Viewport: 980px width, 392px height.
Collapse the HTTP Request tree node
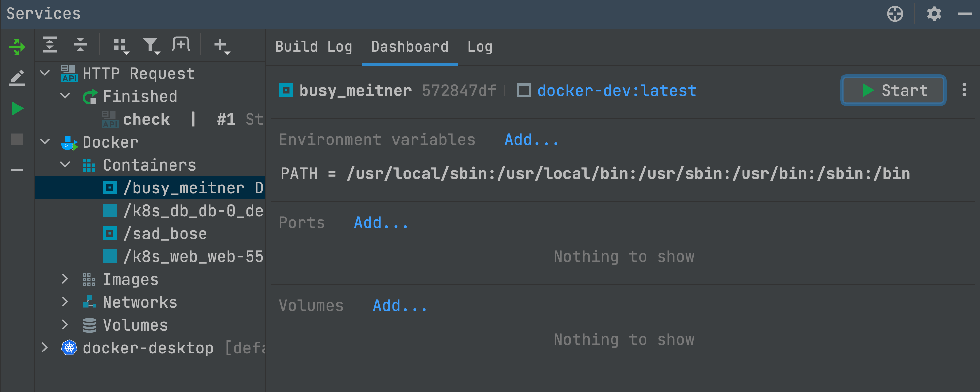pyautogui.click(x=45, y=73)
